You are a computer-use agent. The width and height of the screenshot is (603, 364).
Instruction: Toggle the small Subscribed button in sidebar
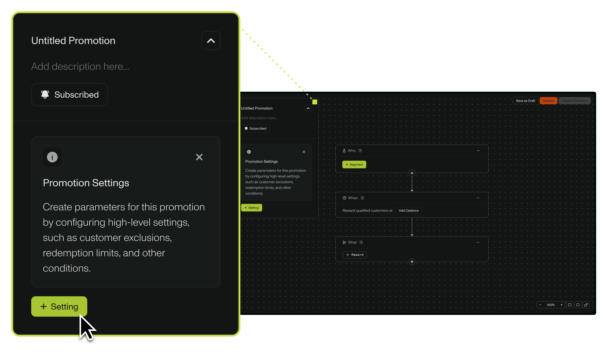point(256,128)
